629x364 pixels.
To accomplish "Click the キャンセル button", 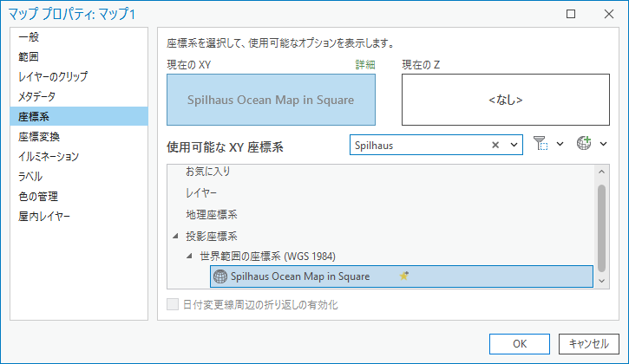I will 589,343.
